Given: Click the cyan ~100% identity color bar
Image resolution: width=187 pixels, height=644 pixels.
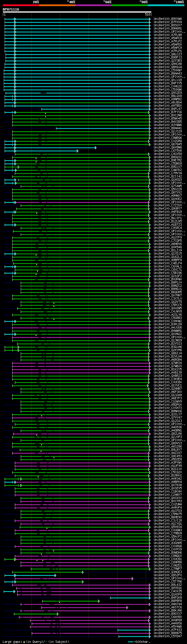Looking at the screenshot, I should click(x=166, y=5).
